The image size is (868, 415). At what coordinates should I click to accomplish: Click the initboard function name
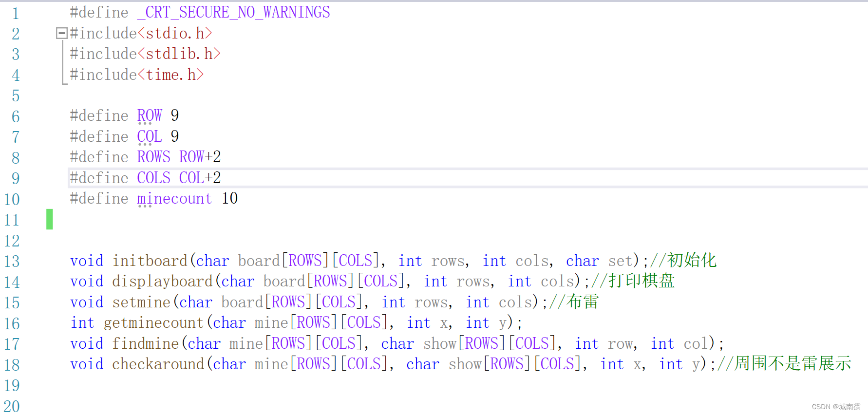point(150,261)
